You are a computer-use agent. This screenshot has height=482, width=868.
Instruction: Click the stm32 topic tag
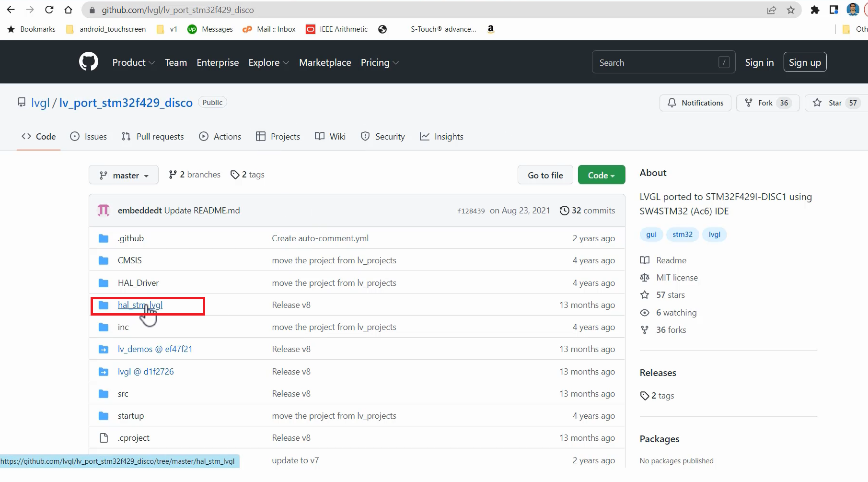[683, 235]
